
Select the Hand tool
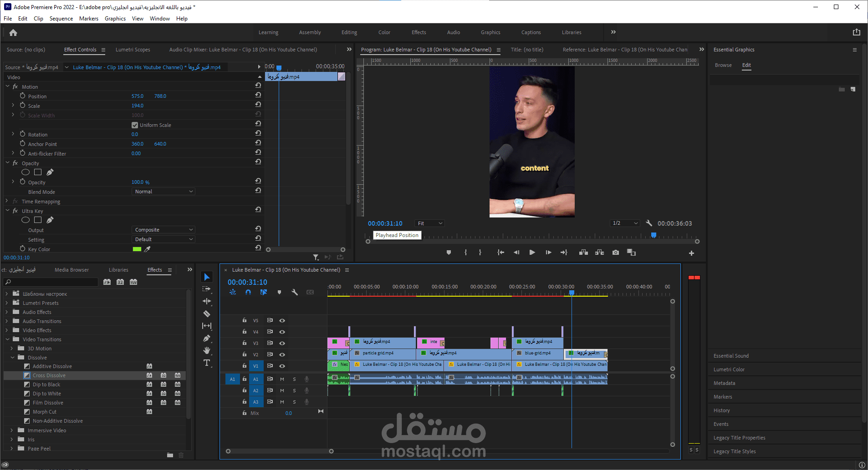[207, 350]
